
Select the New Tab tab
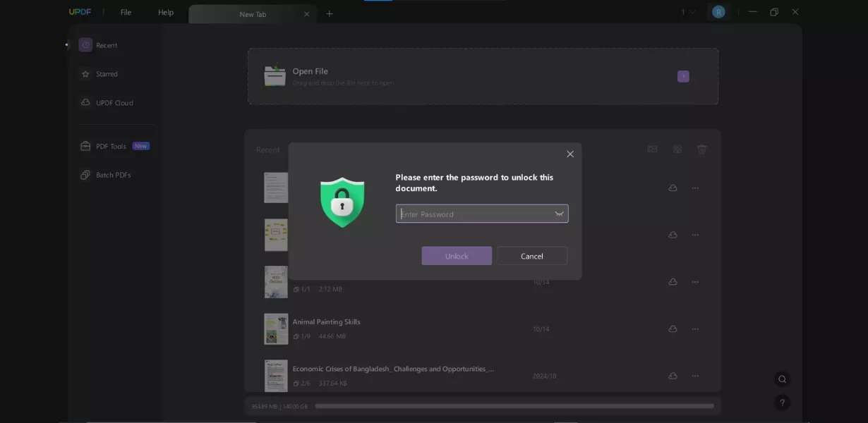pyautogui.click(x=253, y=14)
